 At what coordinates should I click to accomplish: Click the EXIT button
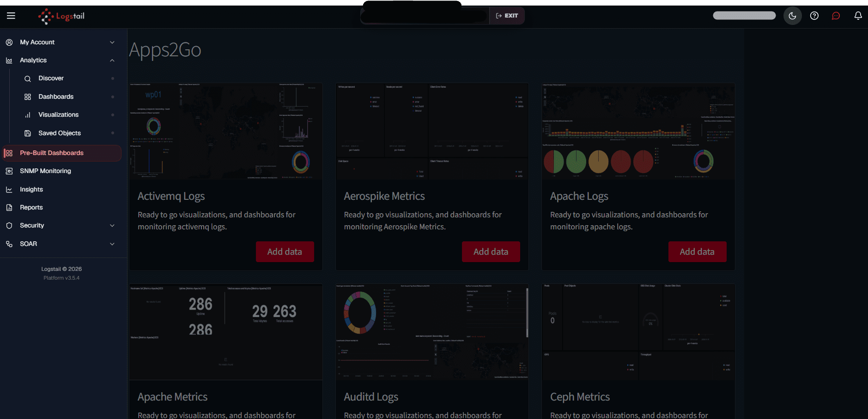pyautogui.click(x=507, y=16)
